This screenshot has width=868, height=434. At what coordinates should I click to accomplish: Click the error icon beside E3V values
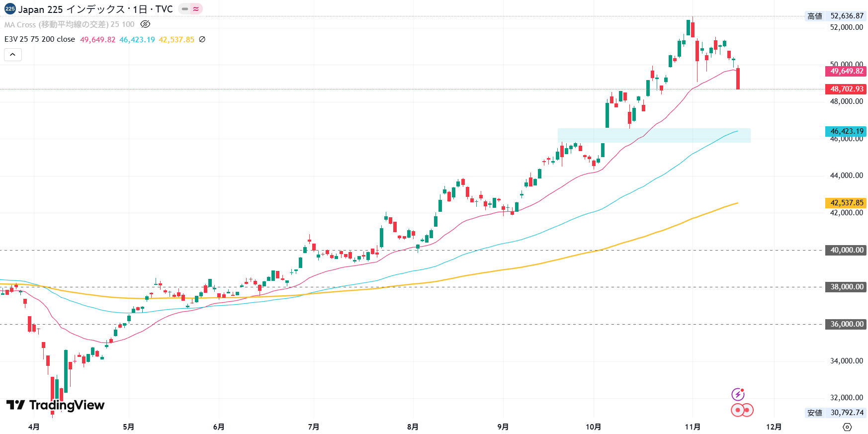point(202,39)
